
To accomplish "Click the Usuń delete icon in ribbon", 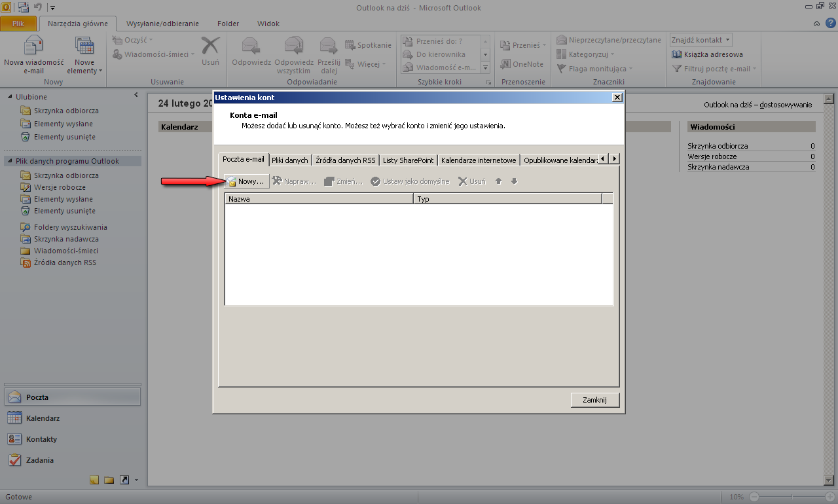I will pyautogui.click(x=210, y=51).
